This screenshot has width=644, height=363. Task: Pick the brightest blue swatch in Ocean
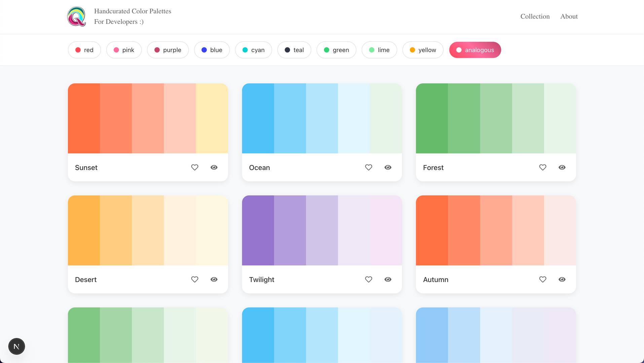click(x=258, y=118)
